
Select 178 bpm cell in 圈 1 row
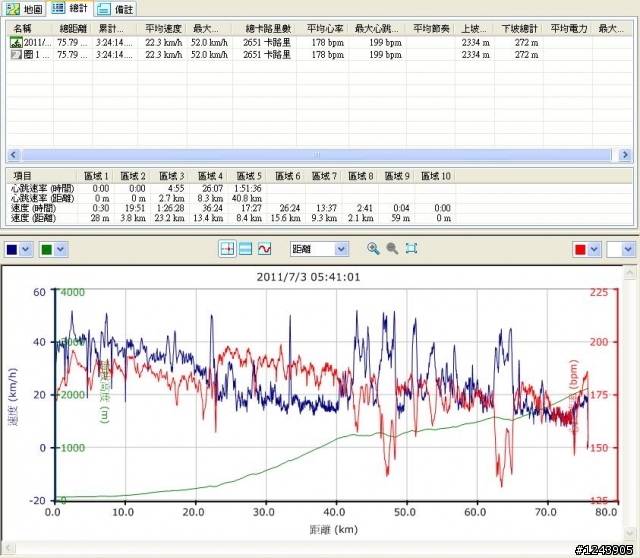pyautogui.click(x=327, y=54)
